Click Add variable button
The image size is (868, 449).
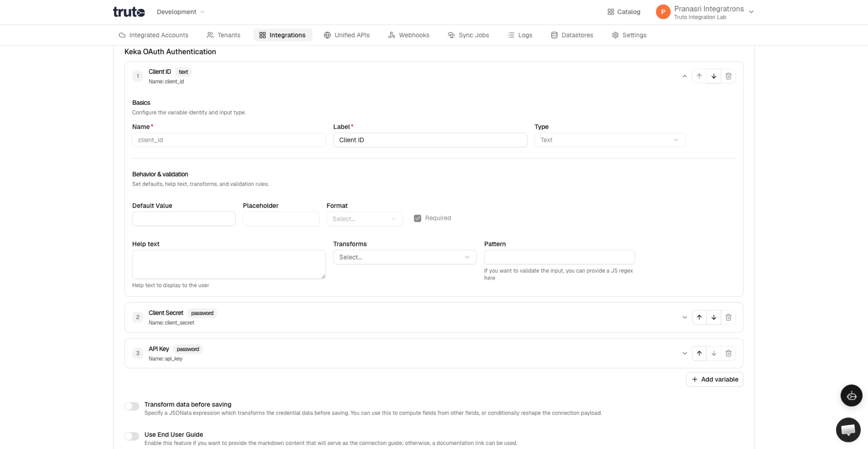click(x=715, y=379)
